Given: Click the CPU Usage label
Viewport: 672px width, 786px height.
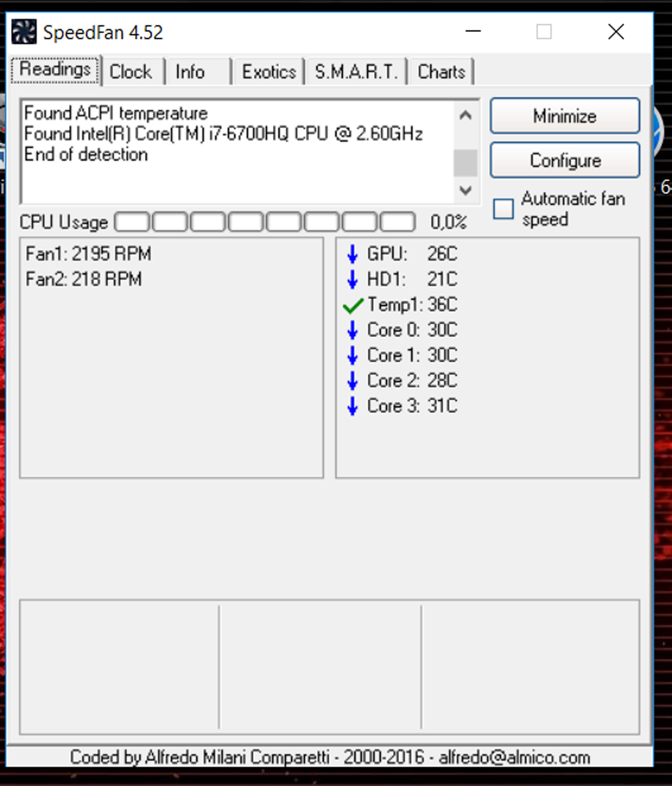Looking at the screenshot, I should 64,222.
